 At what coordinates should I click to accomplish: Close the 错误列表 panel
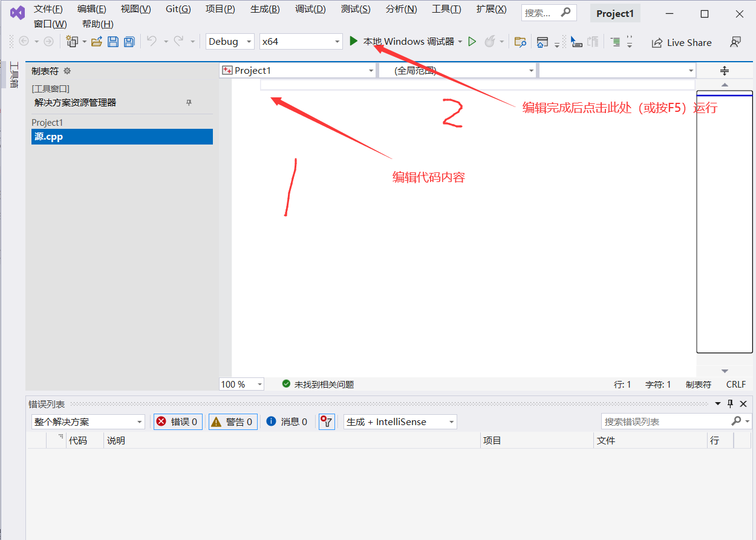click(743, 403)
